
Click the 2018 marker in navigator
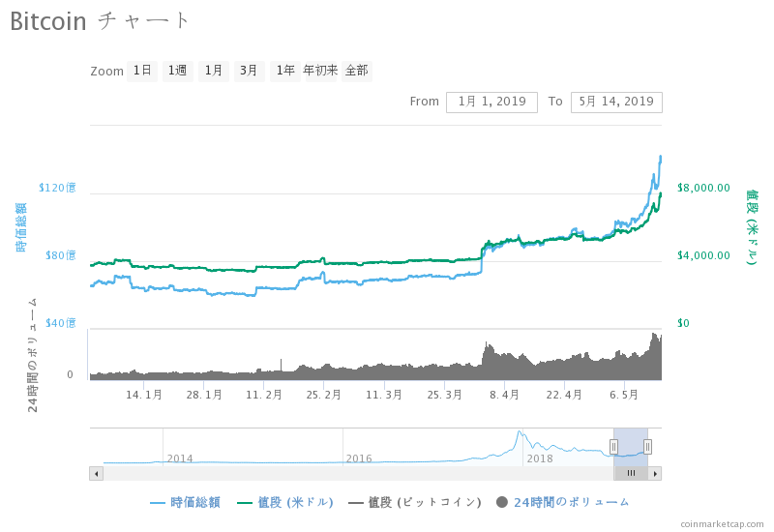point(540,458)
